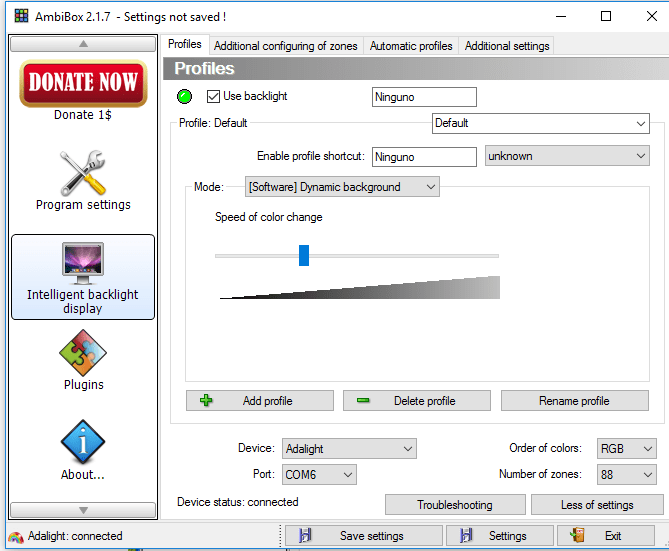The image size is (669, 551).
Task: Click the Troubleshooting button
Action: point(455,505)
